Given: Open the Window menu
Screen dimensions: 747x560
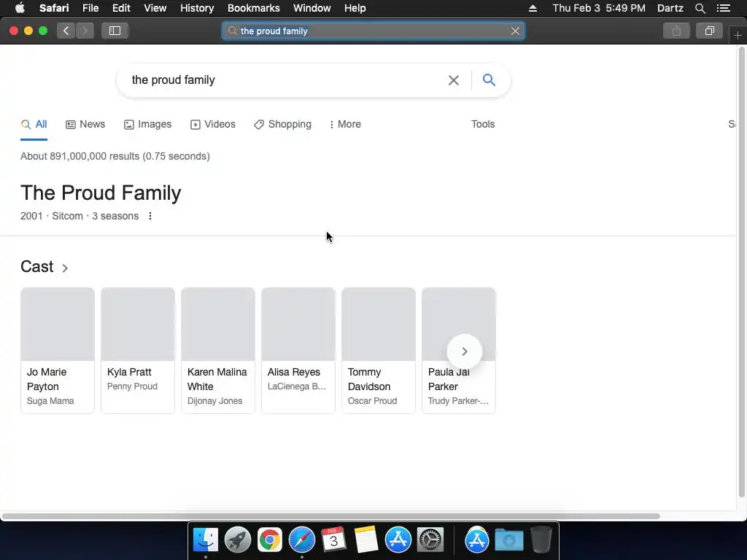Looking at the screenshot, I should (x=312, y=8).
